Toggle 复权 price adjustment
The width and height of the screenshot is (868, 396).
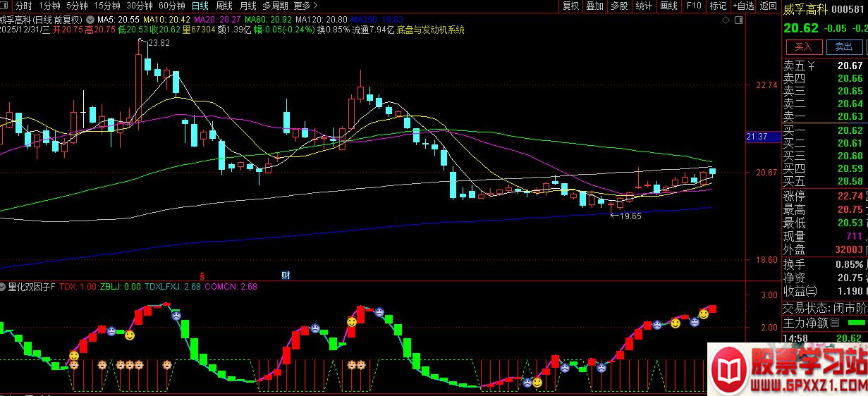point(570,6)
